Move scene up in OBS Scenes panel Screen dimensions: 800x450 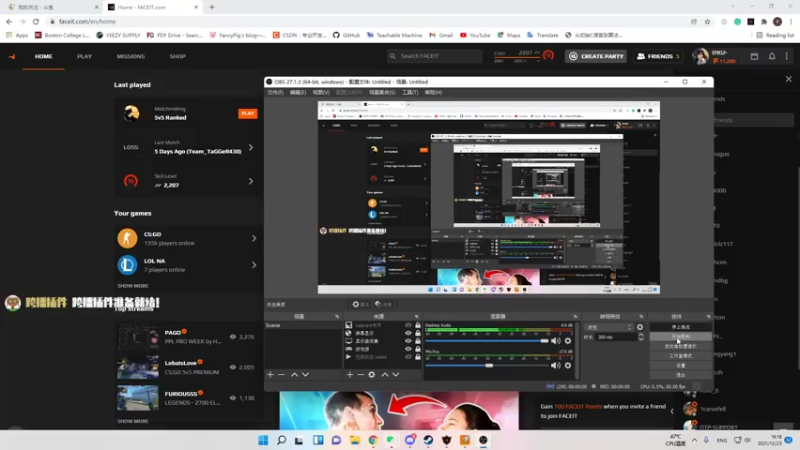coord(294,374)
